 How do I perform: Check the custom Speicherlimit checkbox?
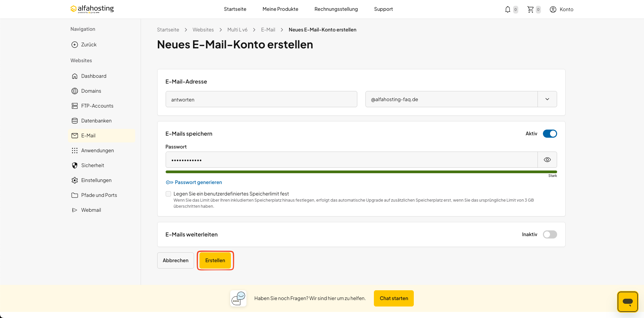(168, 194)
